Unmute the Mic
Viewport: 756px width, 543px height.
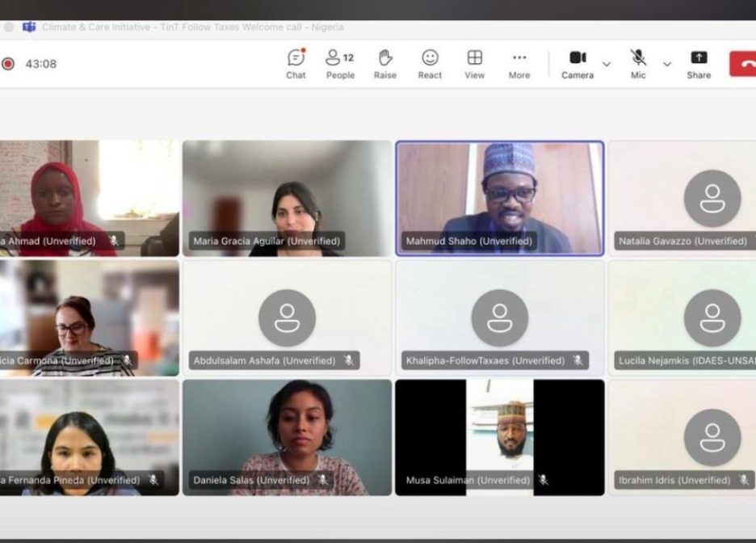[638, 64]
